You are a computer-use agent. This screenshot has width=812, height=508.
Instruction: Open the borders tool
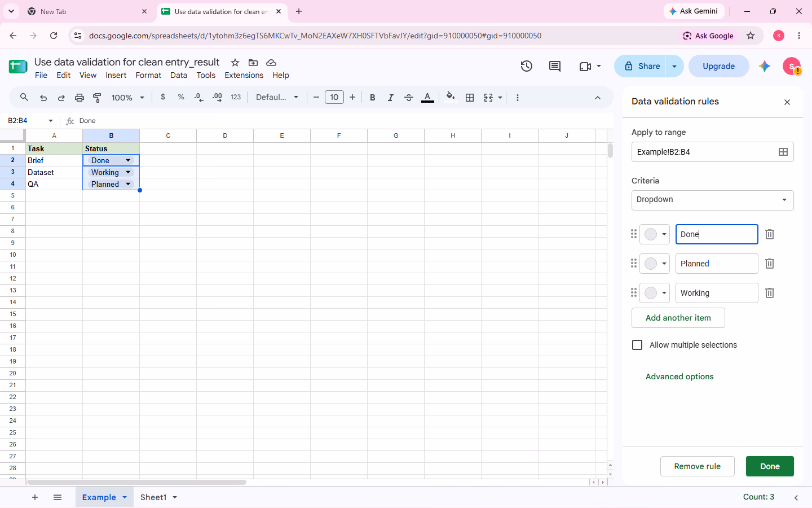[x=470, y=98]
